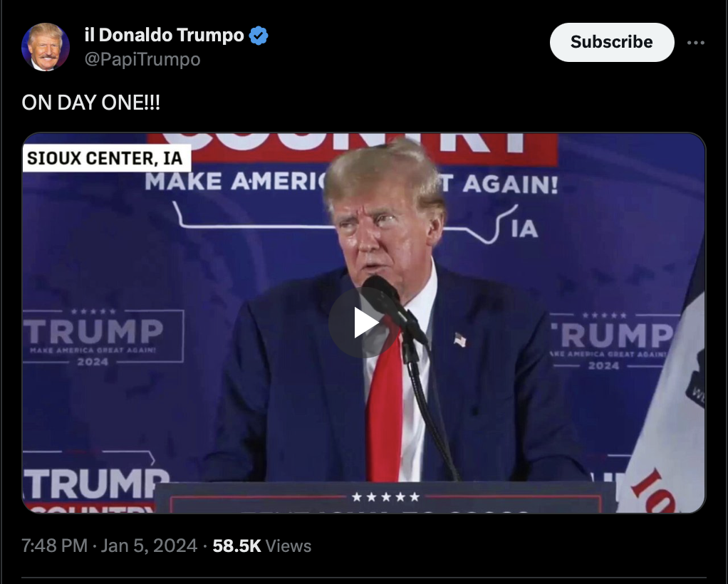Open the @PapiTrumpo handle link
Screen dimensions: 728x584
pos(142,59)
